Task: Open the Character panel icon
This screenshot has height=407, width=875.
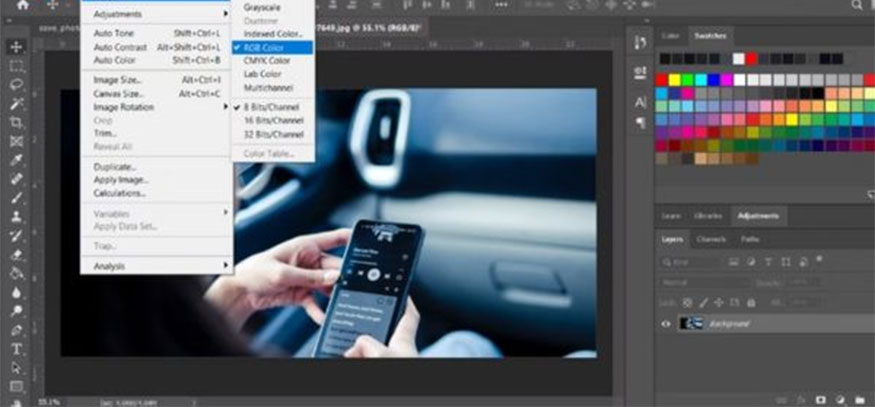Action: click(x=641, y=102)
